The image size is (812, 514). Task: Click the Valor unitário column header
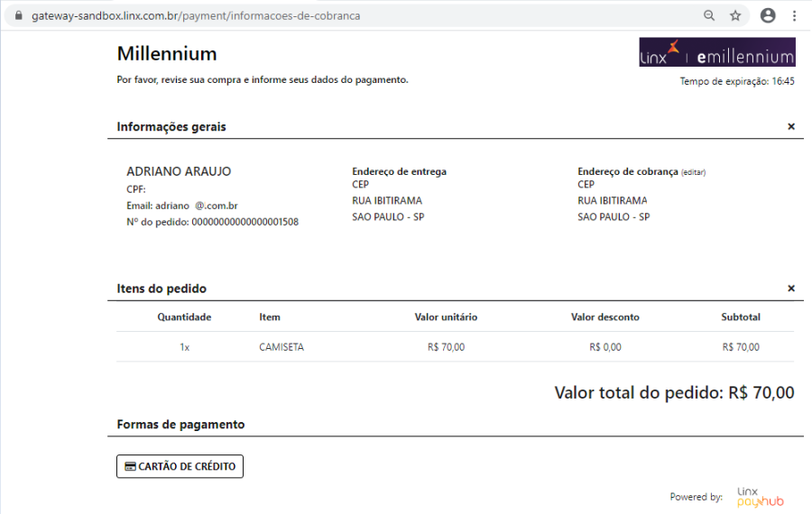(x=446, y=317)
